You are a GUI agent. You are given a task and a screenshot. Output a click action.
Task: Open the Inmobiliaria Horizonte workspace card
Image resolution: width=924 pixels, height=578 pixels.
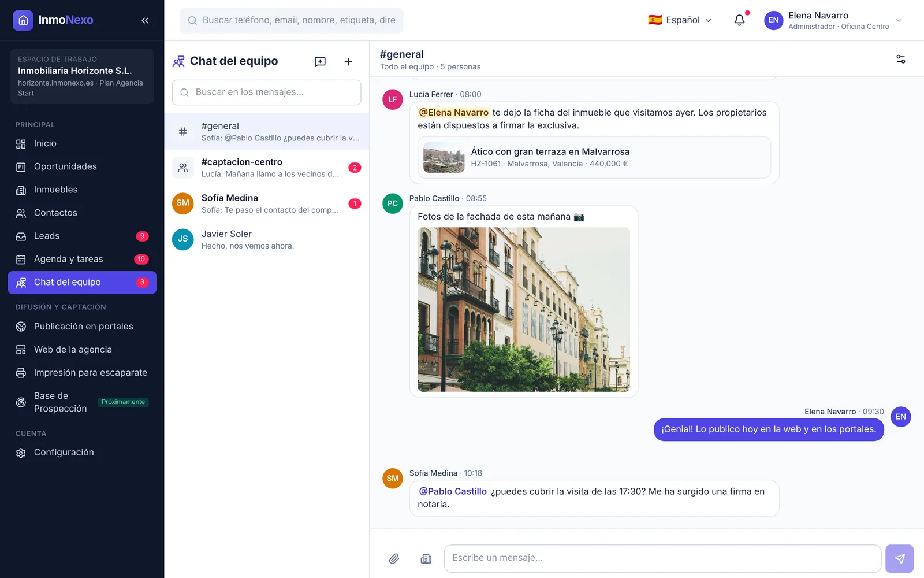[82, 76]
